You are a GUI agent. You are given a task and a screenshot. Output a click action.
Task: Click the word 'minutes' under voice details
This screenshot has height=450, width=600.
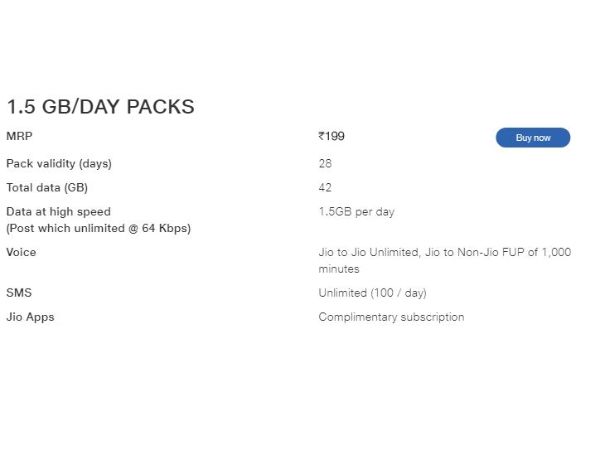339,269
